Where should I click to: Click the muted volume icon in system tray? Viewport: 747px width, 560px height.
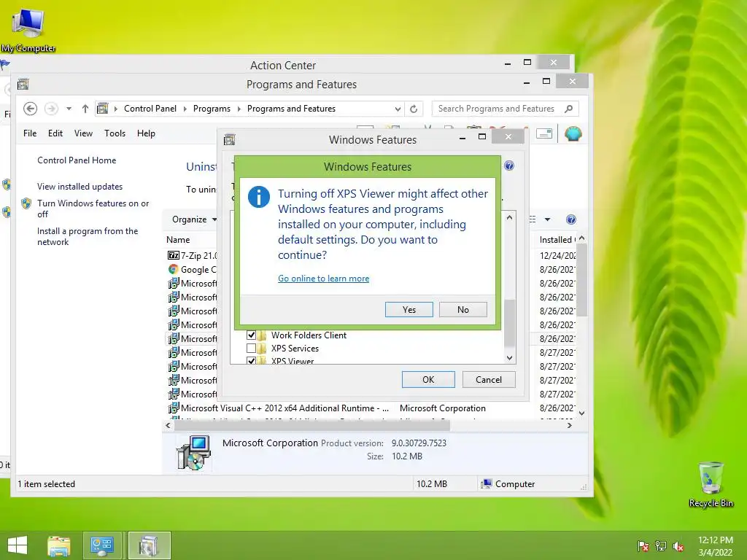[x=678, y=546]
